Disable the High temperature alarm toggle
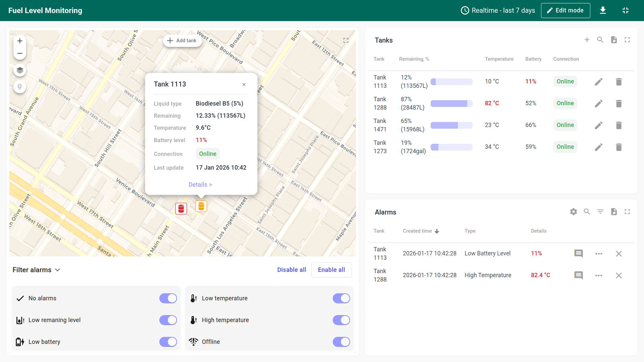This screenshot has width=644, height=362. point(341,320)
